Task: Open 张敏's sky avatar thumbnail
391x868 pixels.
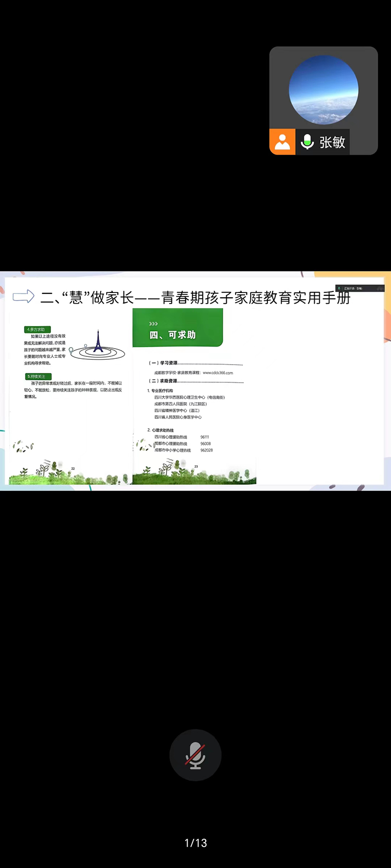Action: click(x=324, y=90)
